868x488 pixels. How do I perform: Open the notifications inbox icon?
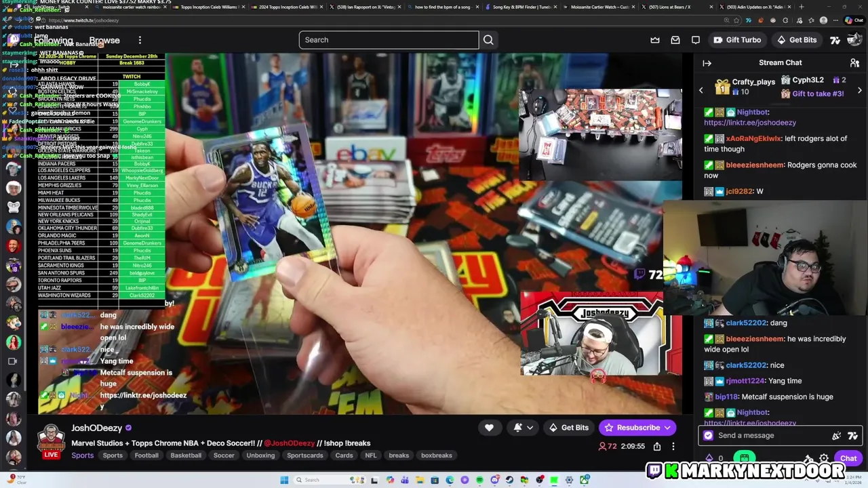(x=675, y=40)
